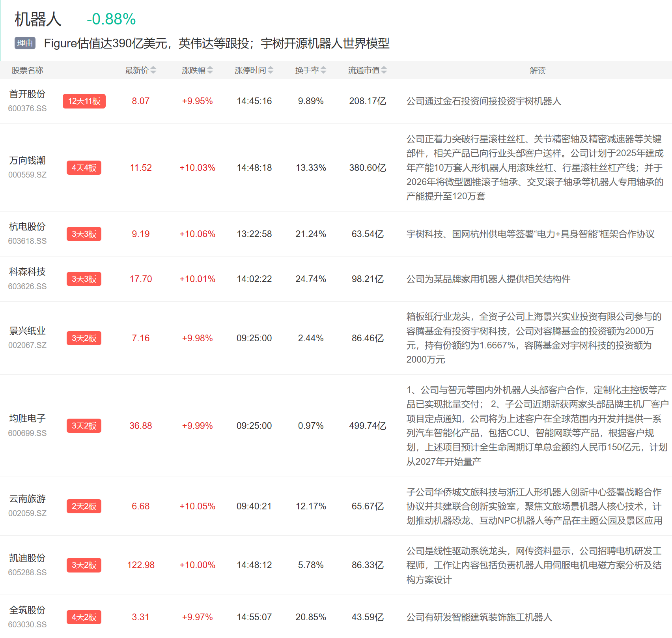Select stock code 605288.SS
The width and height of the screenshot is (672, 638).
point(27,573)
